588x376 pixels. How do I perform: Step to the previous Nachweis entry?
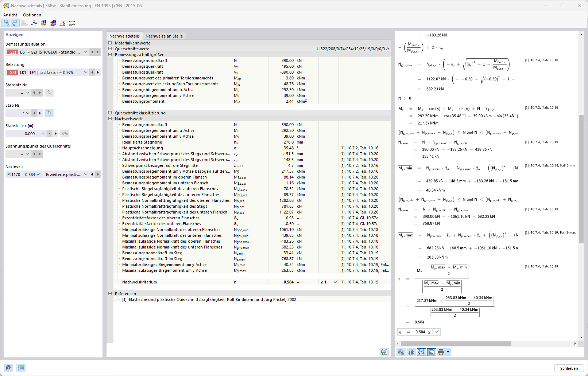click(x=92, y=175)
